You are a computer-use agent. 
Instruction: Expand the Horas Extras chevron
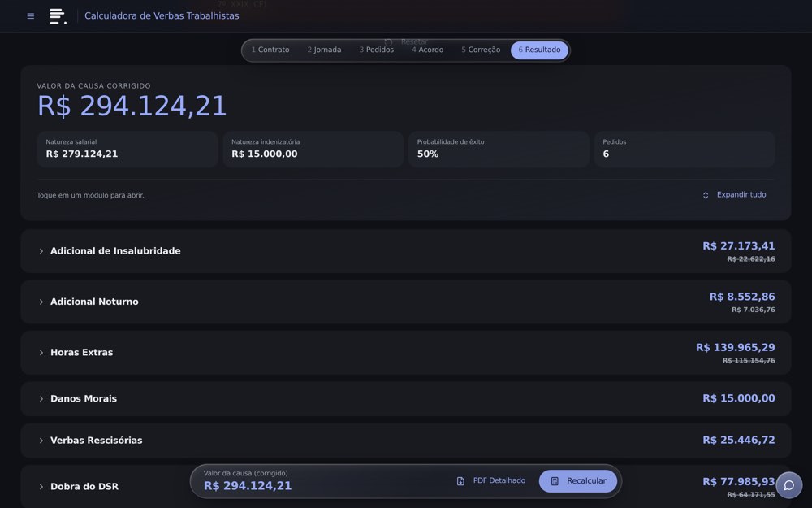tap(41, 353)
